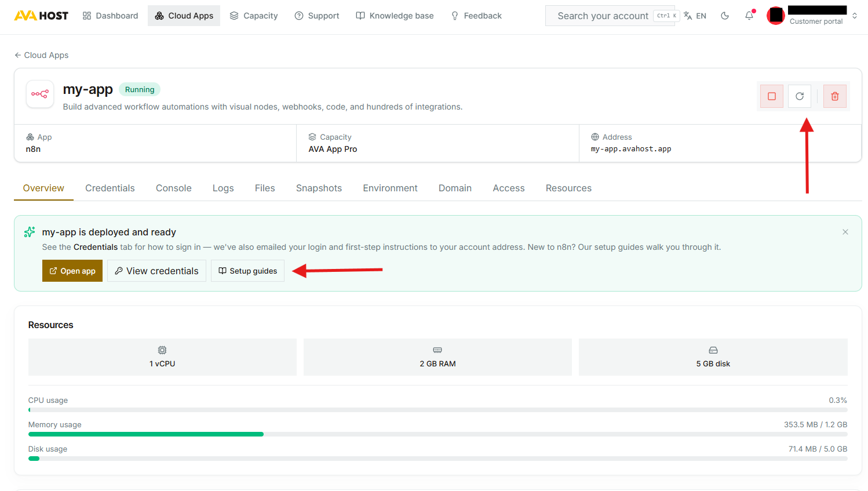Click the 2 GB RAM resource card
Image resolution: width=868 pixels, height=491 pixels.
click(437, 357)
